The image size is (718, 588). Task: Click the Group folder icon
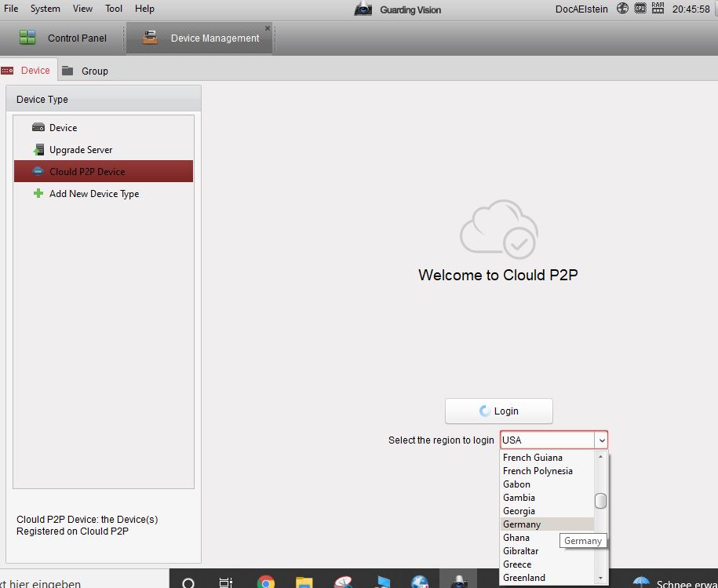pyautogui.click(x=67, y=71)
